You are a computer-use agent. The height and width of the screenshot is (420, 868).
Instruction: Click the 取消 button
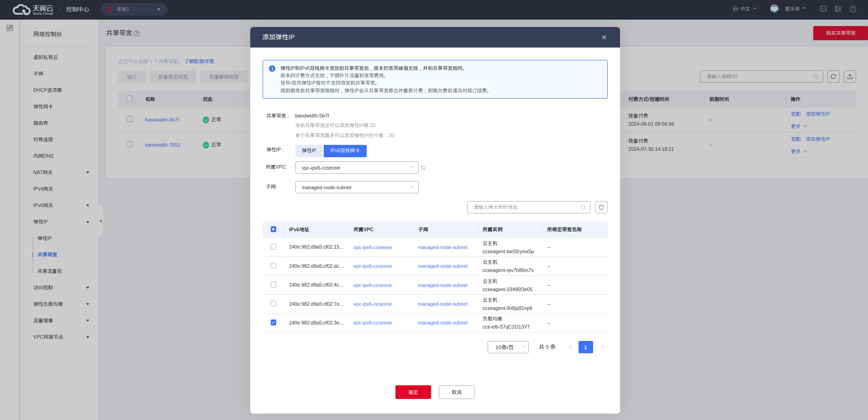point(457,392)
